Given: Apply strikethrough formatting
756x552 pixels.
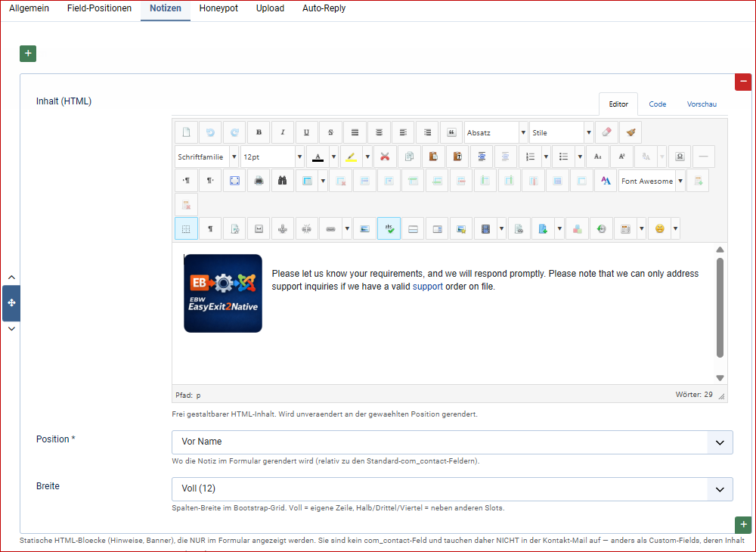Looking at the screenshot, I should (331, 132).
